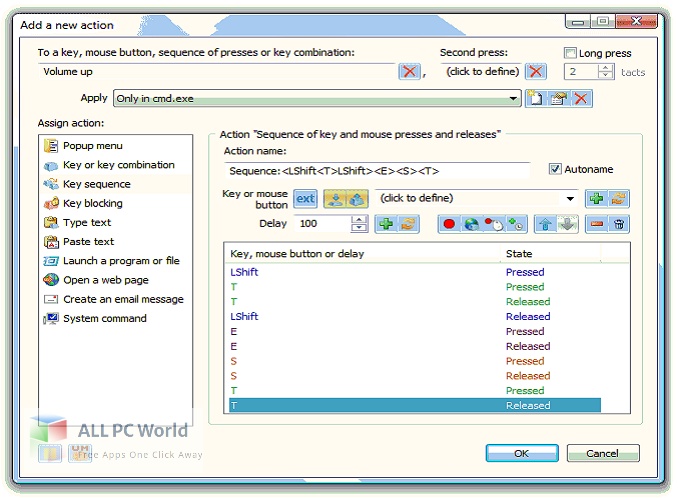Select the E Released row
Image resolution: width=678 pixels, height=498 pixels.
415,346
